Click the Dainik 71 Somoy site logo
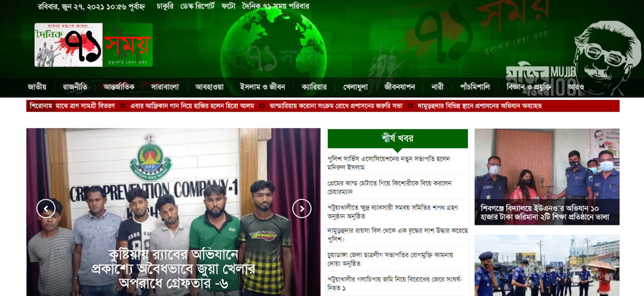The height and width of the screenshot is (296, 644). (x=94, y=45)
